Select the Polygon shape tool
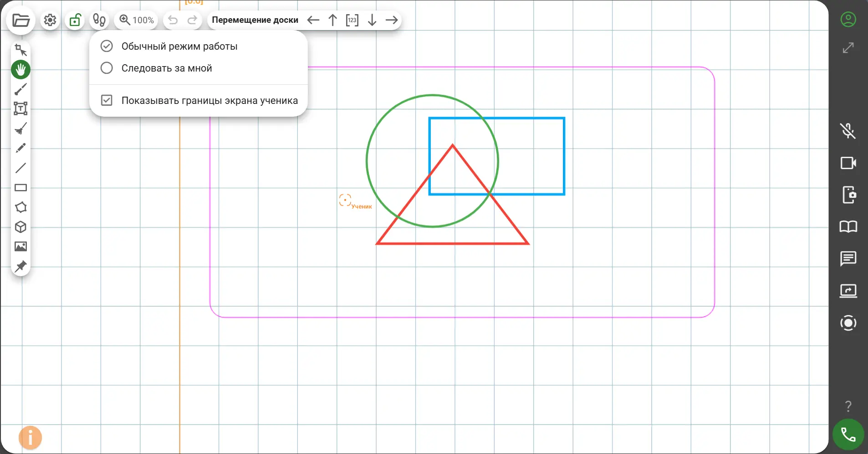Viewport: 868px width, 454px height. (x=20, y=207)
